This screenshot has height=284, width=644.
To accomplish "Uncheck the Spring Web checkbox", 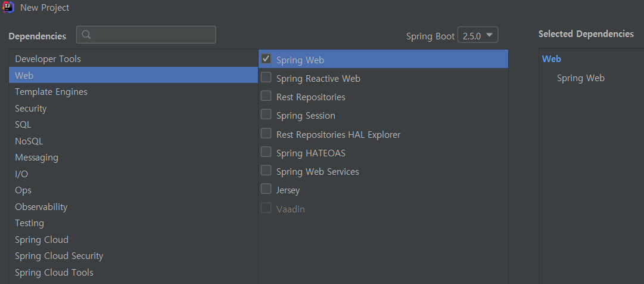I will pyautogui.click(x=266, y=59).
